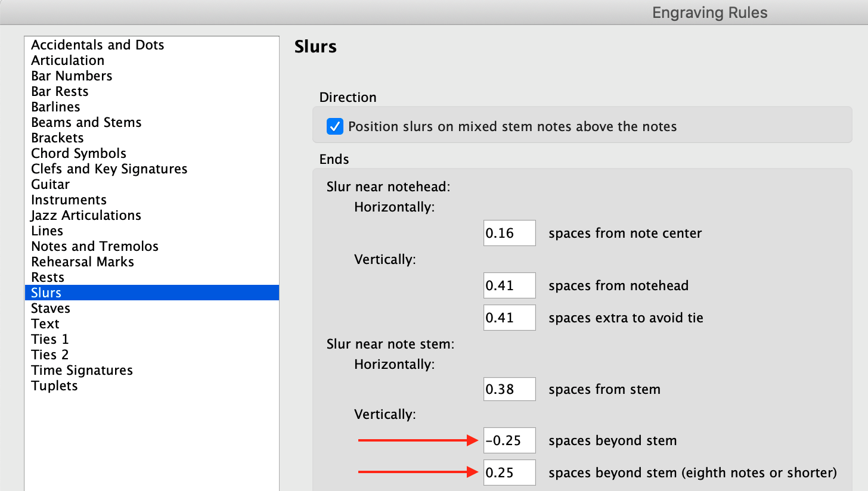Toggle 'Position slurs on mixed stem notes' checkbox
The image size is (868, 491).
click(335, 126)
